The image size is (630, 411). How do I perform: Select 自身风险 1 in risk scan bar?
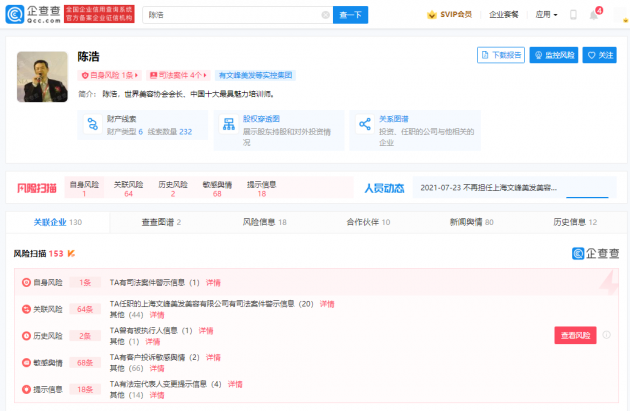tap(84, 188)
